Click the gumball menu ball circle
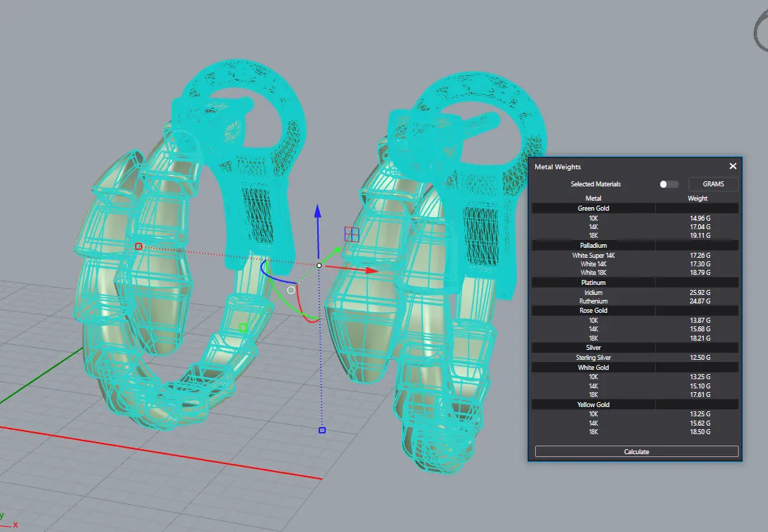 [x=291, y=290]
